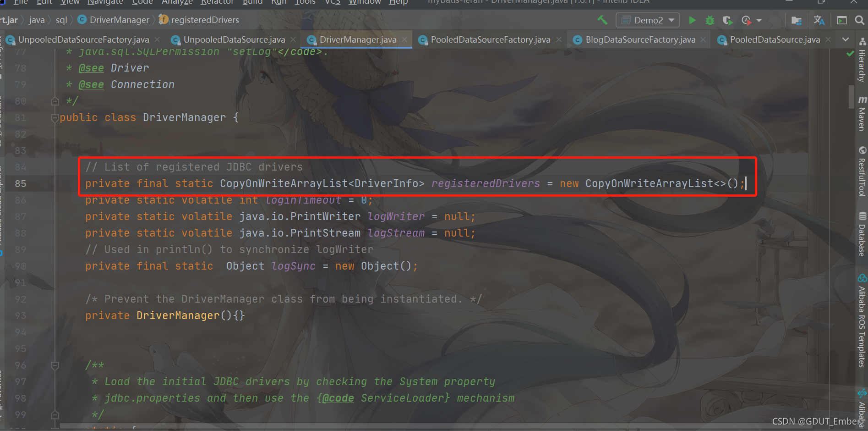Click DriverManager class breadcrumb
This screenshot has width=868, height=431.
pos(114,20)
